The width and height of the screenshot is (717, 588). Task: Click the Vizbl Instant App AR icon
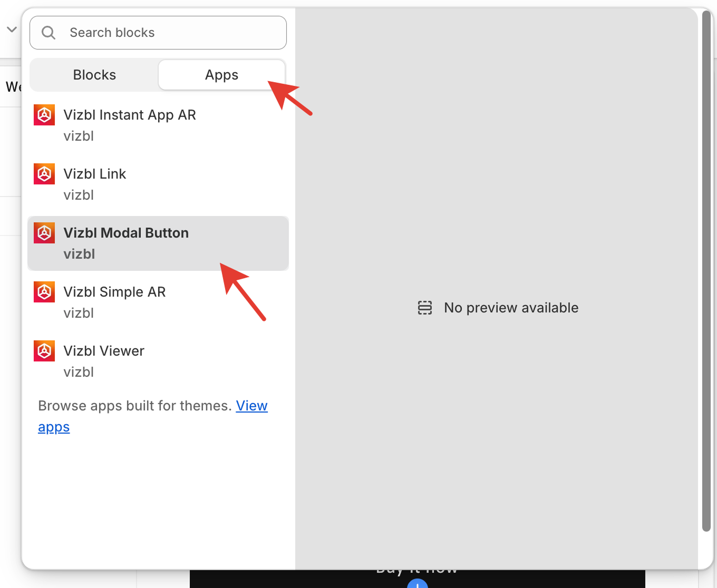tap(44, 115)
